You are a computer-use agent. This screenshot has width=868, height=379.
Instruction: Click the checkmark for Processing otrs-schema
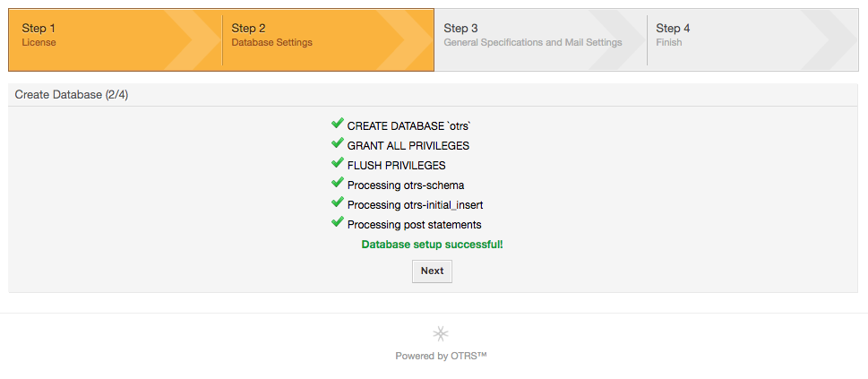(x=338, y=182)
